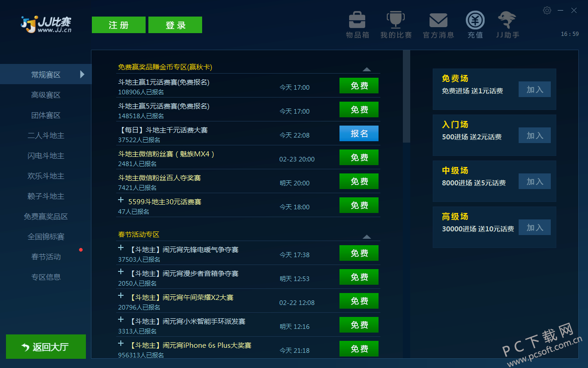588x368 pixels.
Task: Click the 注册 register button
Action: coord(119,25)
